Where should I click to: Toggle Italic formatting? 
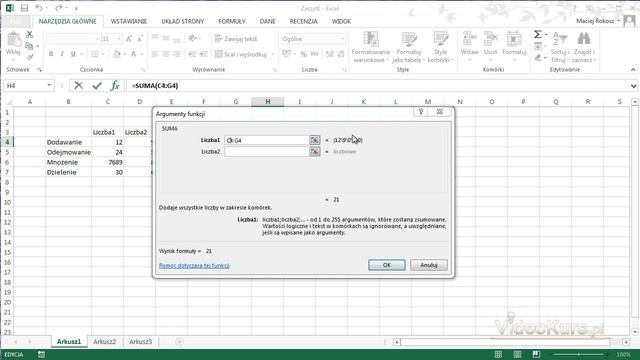coord(62,54)
